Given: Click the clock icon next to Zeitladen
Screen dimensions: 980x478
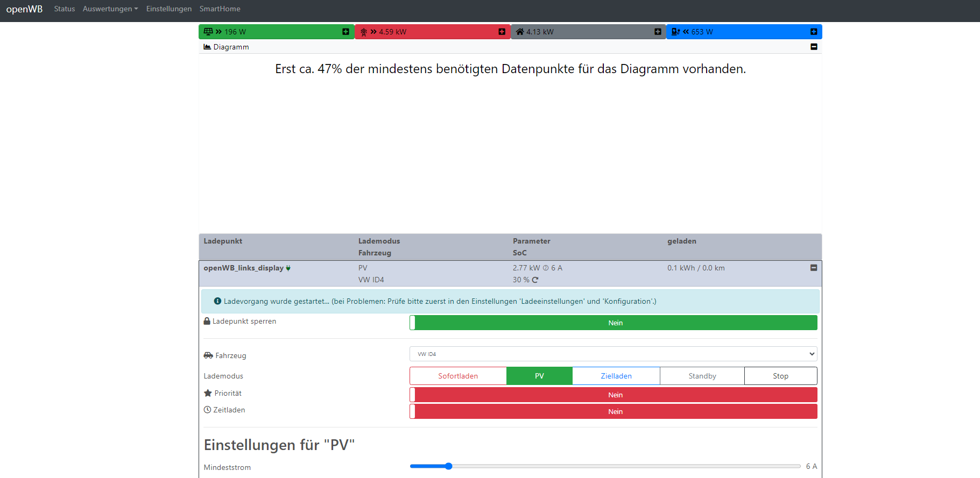Looking at the screenshot, I should click(207, 410).
